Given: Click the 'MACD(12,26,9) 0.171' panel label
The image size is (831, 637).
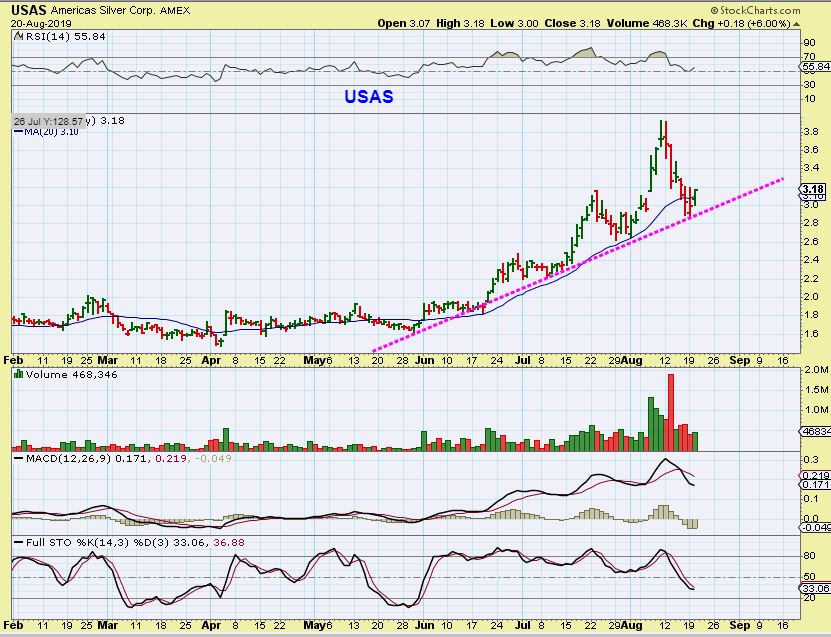Looking at the screenshot, I should 86,458.
